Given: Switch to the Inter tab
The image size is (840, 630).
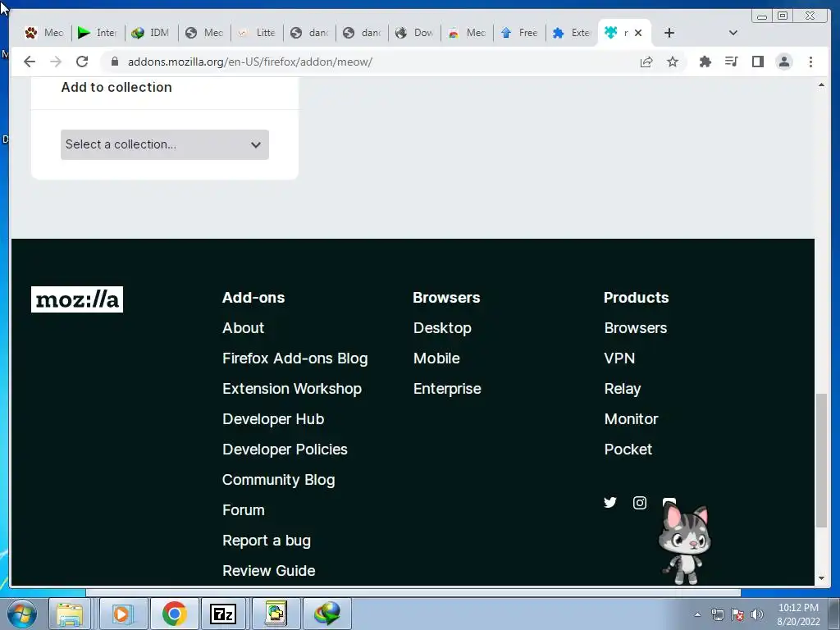Looking at the screenshot, I should pos(98,33).
